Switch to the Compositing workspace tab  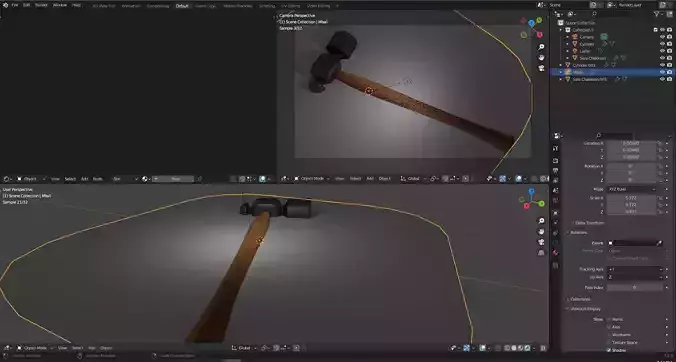(x=158, y=6)
